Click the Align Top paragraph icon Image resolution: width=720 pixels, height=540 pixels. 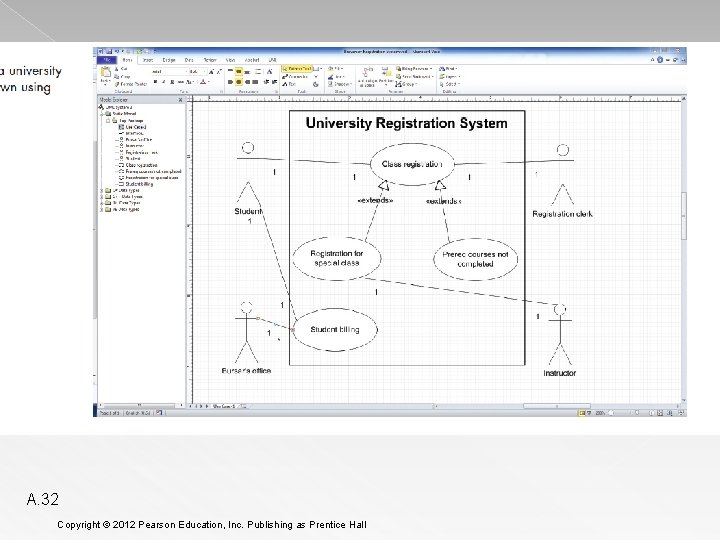[x=230, y=71]
